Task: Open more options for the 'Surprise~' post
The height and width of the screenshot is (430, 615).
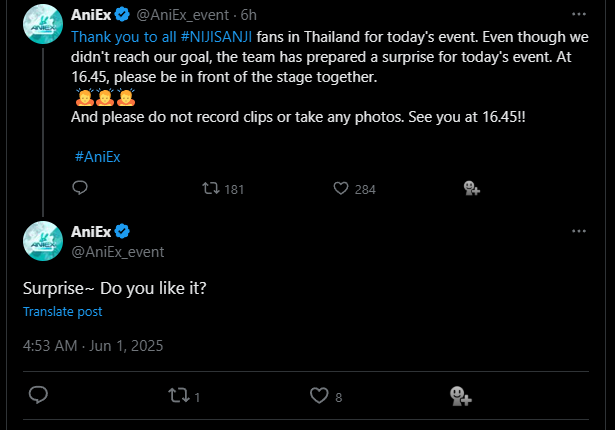Action: point(578,231)
